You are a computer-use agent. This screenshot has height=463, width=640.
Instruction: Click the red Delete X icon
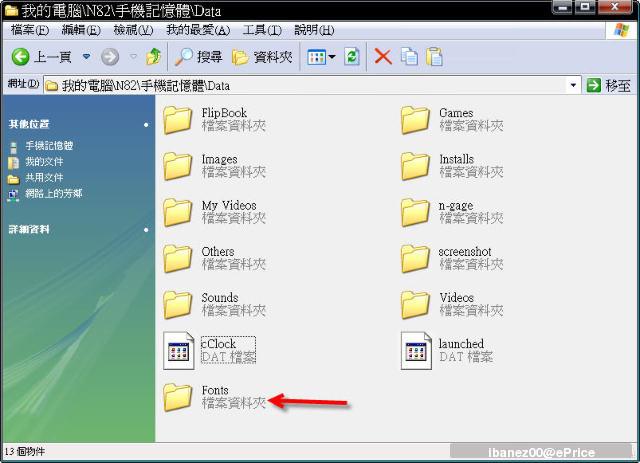383,57
